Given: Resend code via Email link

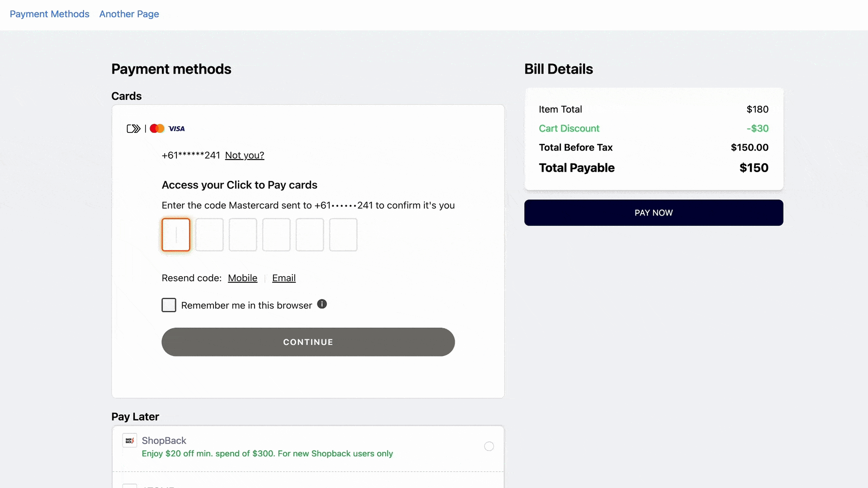Looking at the screenshot, I should point(284,278).
